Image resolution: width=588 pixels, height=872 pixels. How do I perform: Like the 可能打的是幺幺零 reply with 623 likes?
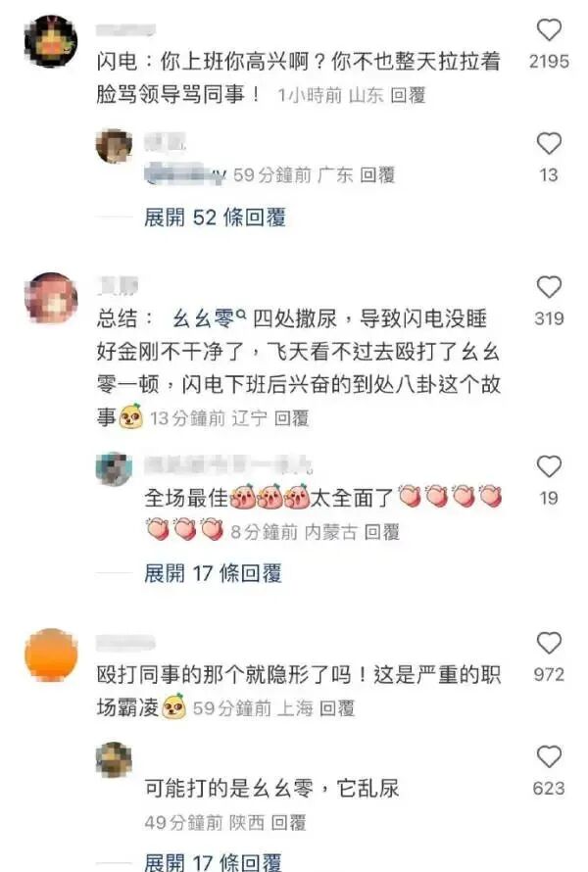tap(549, 756)
